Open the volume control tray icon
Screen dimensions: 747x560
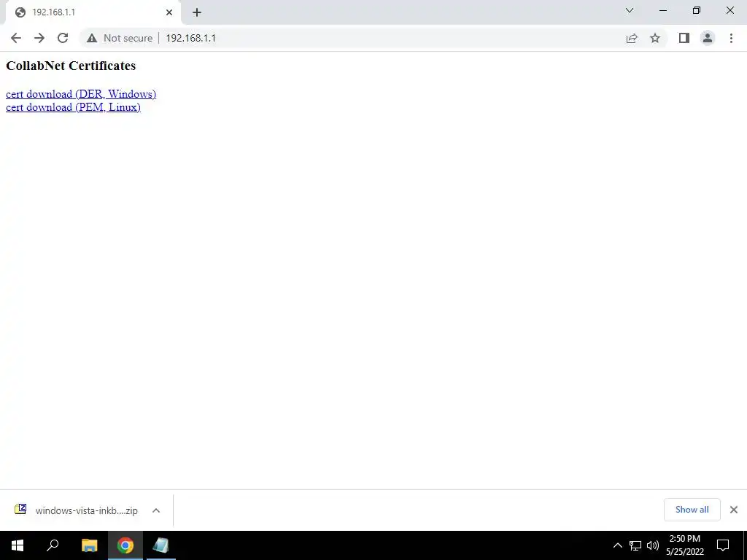pyautogui.click(x=653, y=545)
